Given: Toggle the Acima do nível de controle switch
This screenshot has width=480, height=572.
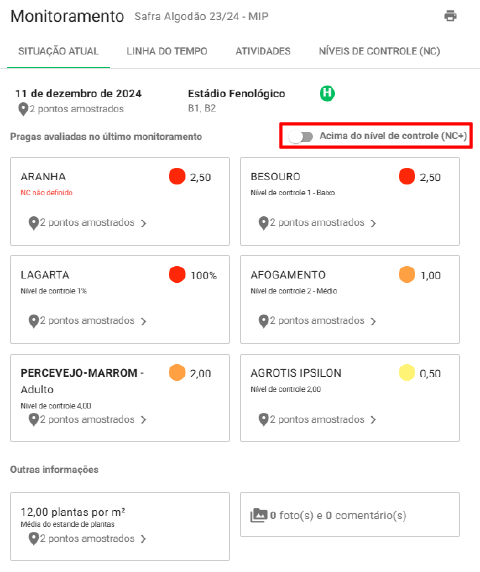Looking at the screenshot, I should (x=301, y=137).
